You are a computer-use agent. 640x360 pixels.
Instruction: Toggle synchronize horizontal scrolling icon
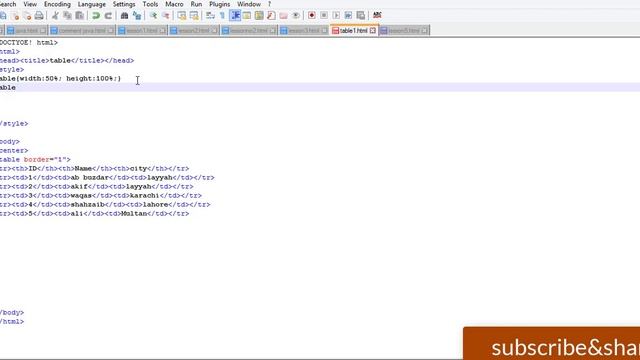pos(194,16)
